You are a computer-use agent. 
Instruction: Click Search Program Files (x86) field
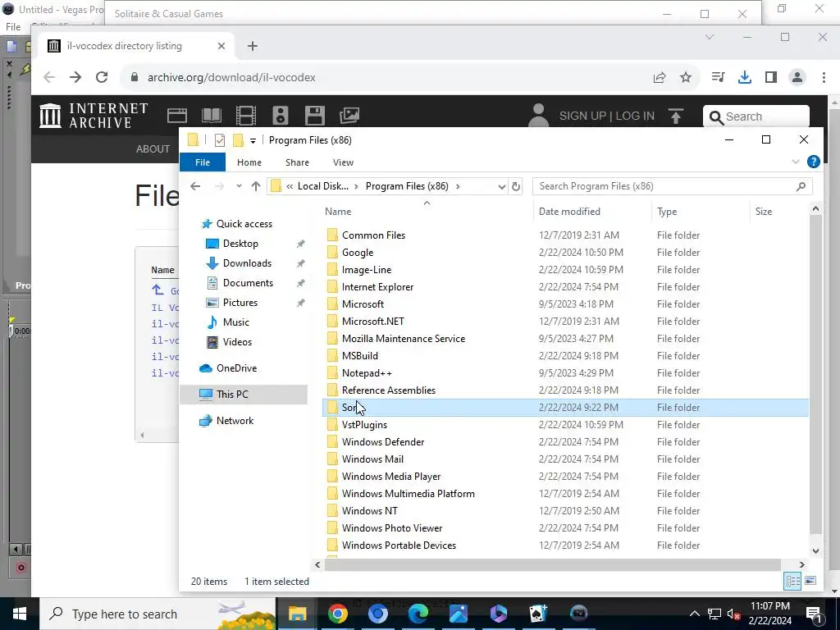673,186
